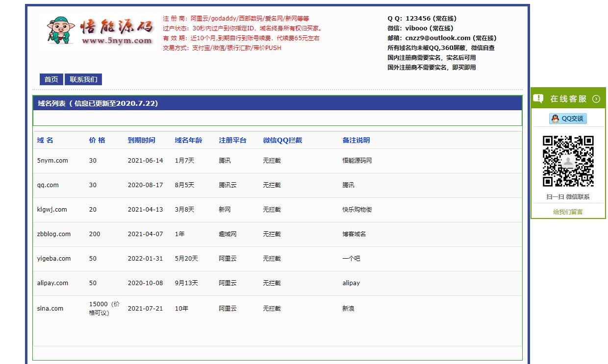Image resolution: width=608 pixels, height=364 pixels.
Task: Click the 一个吧 remark
Action: point(351,259)
